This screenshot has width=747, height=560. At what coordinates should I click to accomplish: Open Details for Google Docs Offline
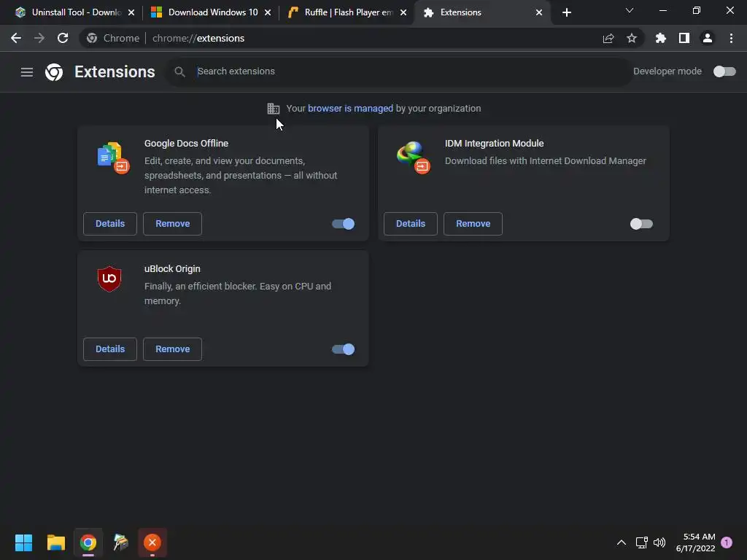(x=110, y=224)
